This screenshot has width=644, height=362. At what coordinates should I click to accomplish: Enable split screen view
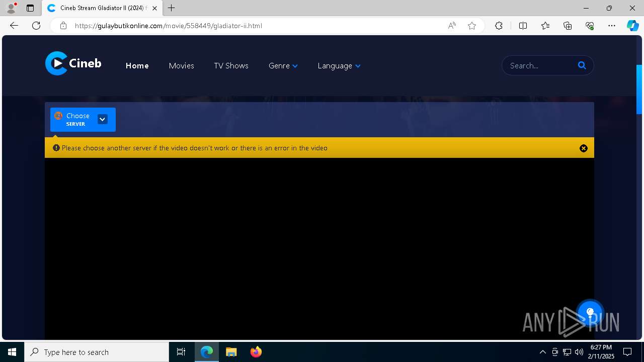pos(523,26)
